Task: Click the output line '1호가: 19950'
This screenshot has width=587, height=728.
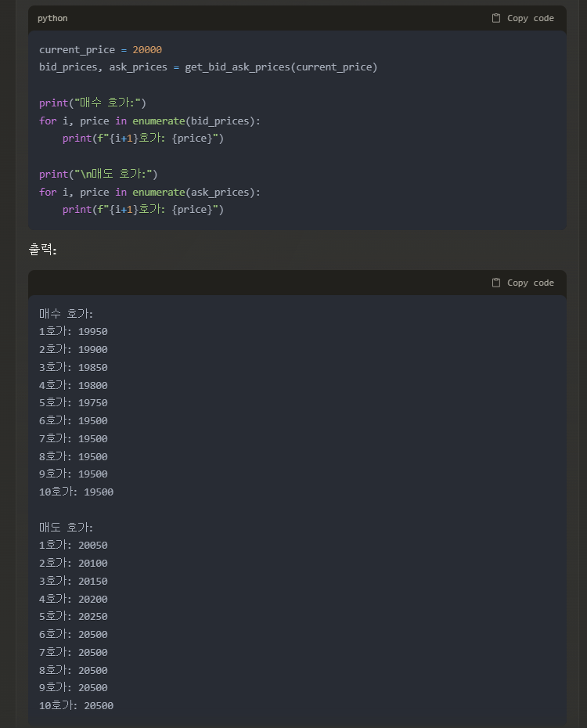Action: [74, 331]
